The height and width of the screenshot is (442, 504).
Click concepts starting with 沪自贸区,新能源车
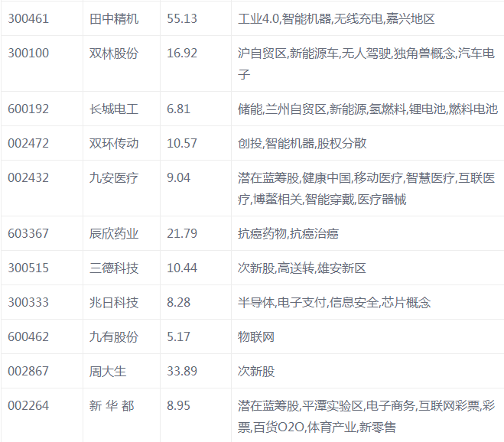[366, 63]
